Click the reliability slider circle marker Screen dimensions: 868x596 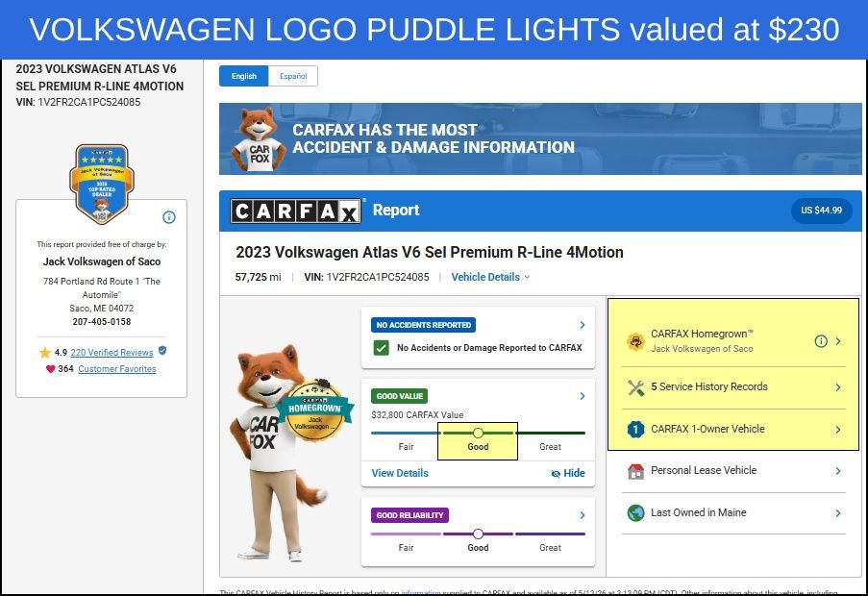coord(479,534)
